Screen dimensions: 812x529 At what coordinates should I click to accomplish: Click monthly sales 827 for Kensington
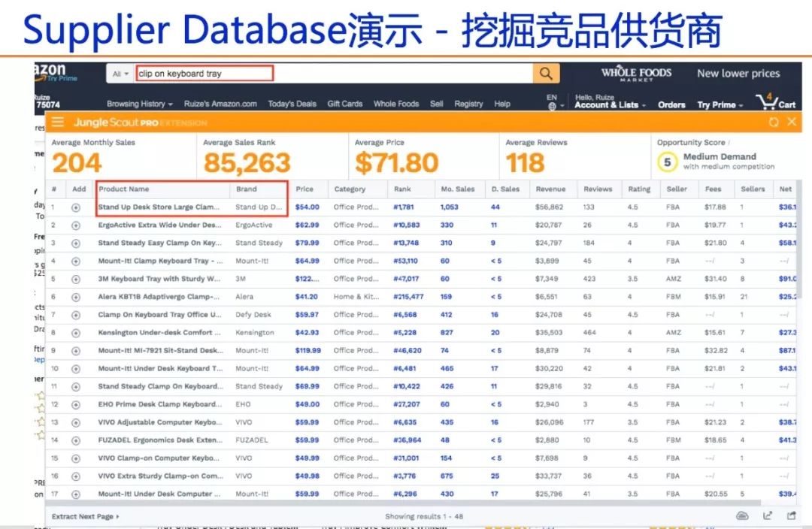447,333
